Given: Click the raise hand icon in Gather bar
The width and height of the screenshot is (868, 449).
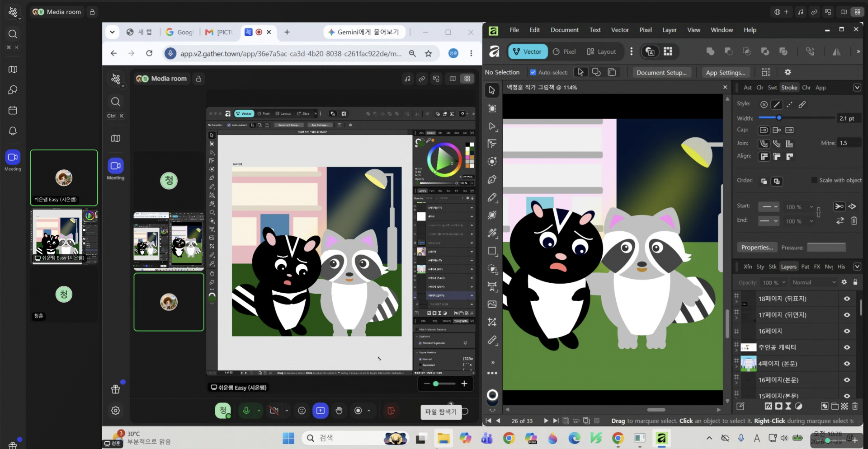Looking at the screenshot, I should tap(339, 411).
